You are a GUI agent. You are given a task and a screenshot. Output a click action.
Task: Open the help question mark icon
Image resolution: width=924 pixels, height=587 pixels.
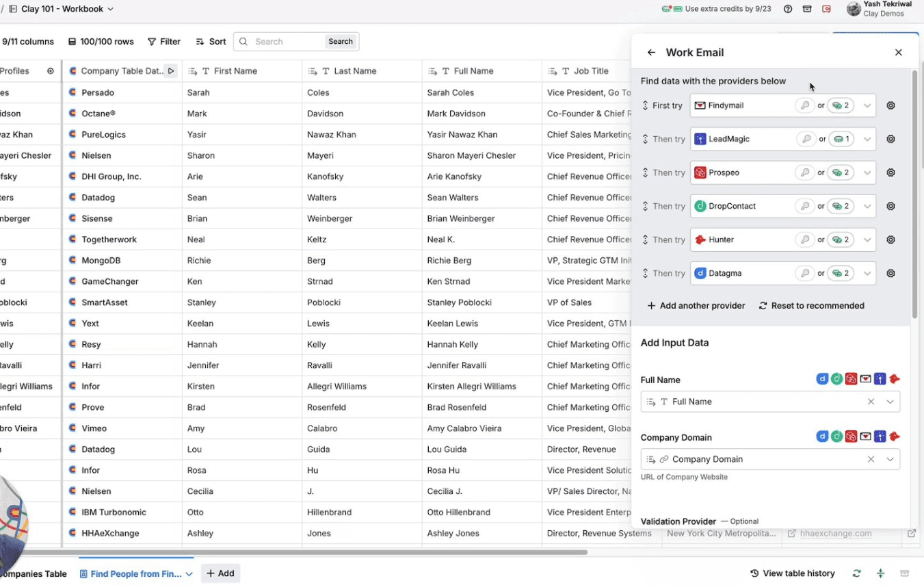(788, 9)
